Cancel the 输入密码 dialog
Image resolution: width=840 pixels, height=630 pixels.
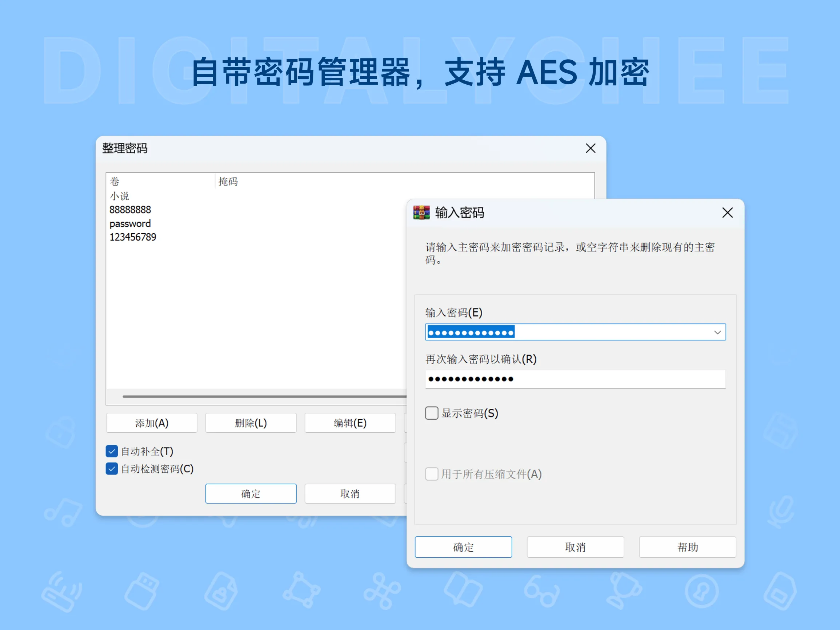click(x=575, y=547)
